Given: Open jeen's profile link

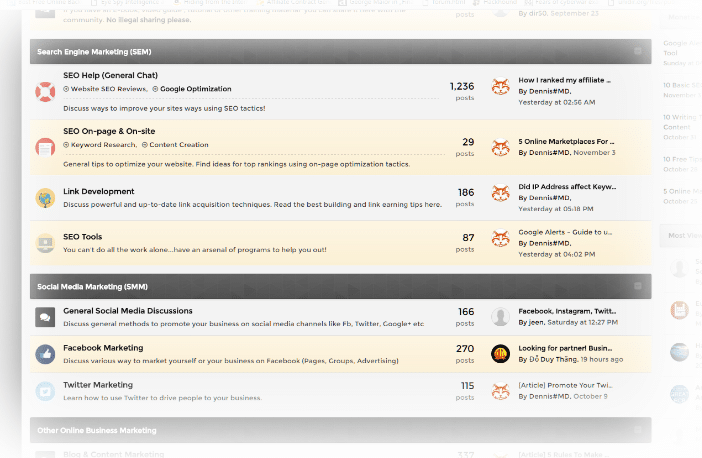Looking at the screenshot, I should [536, 322].
